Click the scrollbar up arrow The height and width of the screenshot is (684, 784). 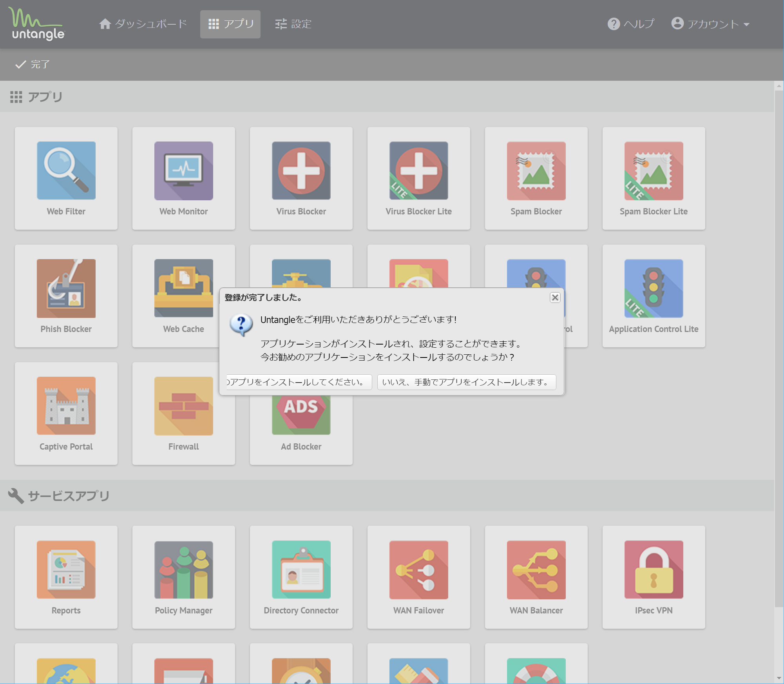click(x=779, y=86)
